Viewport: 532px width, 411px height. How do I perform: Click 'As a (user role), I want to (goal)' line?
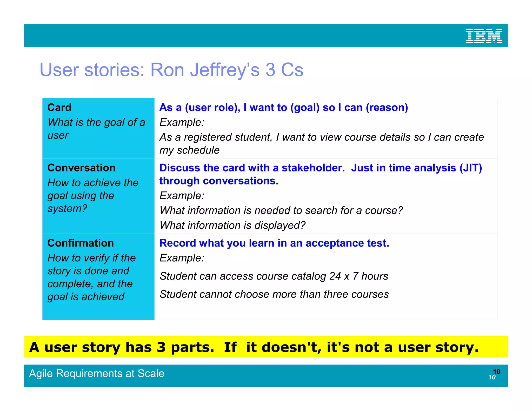284,107
